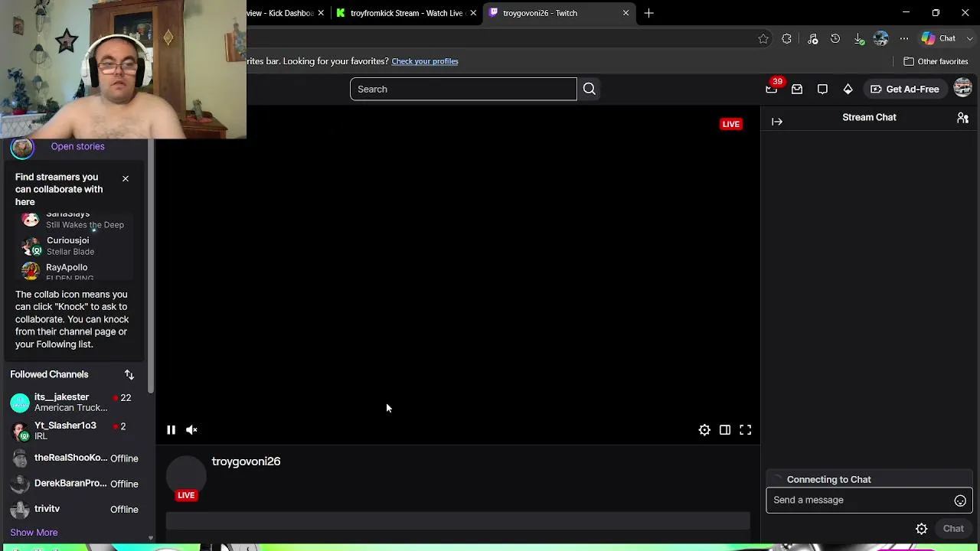Image resolution: width=980 pixels, height=551 pixels.
Task: Click the Chat send button
Action: 953,529
